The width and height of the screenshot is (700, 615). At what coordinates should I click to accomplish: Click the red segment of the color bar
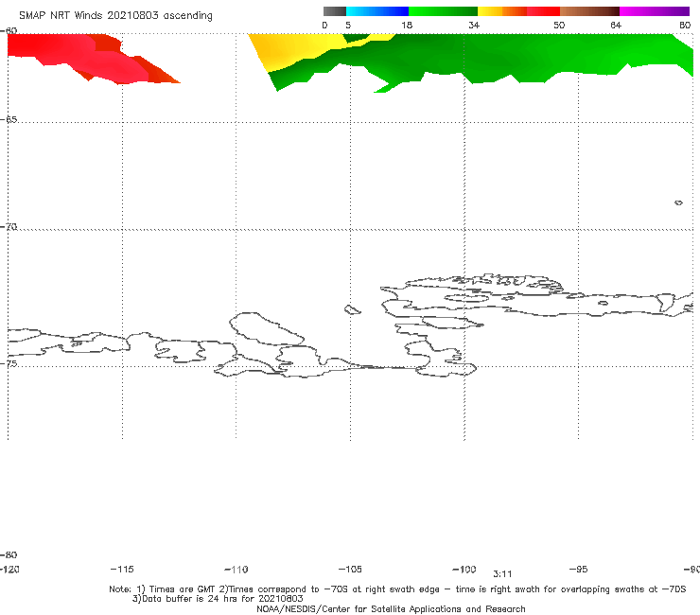pyautogui.click(x=543, y=11)
